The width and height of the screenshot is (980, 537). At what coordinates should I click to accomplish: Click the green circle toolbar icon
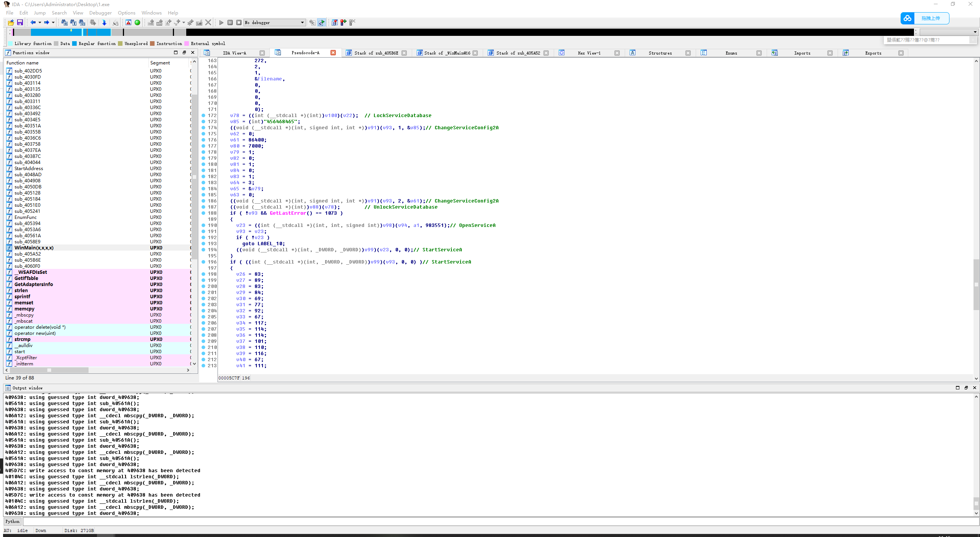(137, 23)
